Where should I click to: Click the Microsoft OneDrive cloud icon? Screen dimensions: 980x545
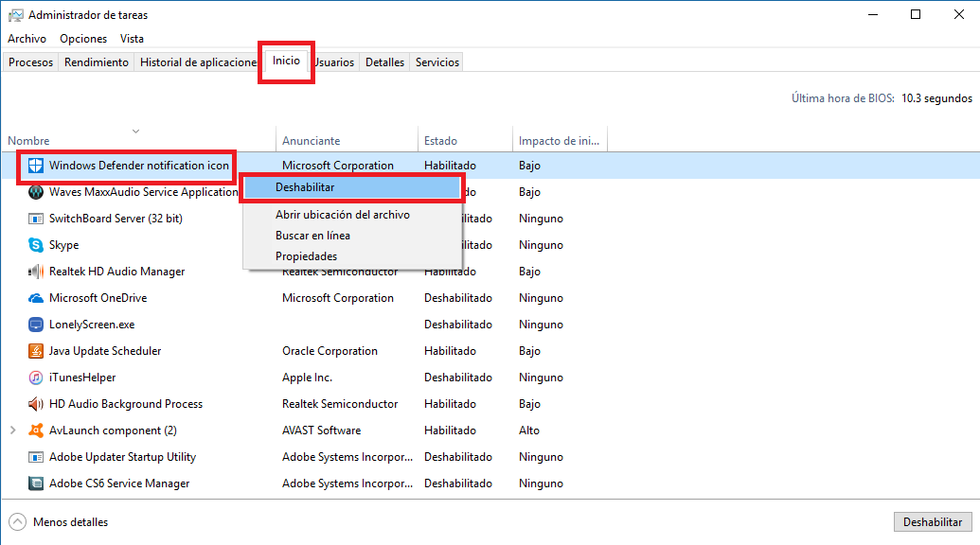36,298
